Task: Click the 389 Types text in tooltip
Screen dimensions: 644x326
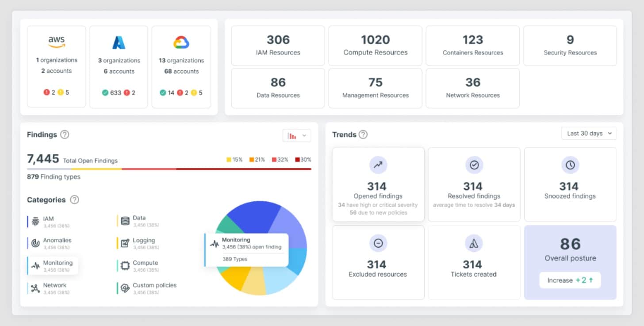Action: pyautogui.click(x=235, y=259)
